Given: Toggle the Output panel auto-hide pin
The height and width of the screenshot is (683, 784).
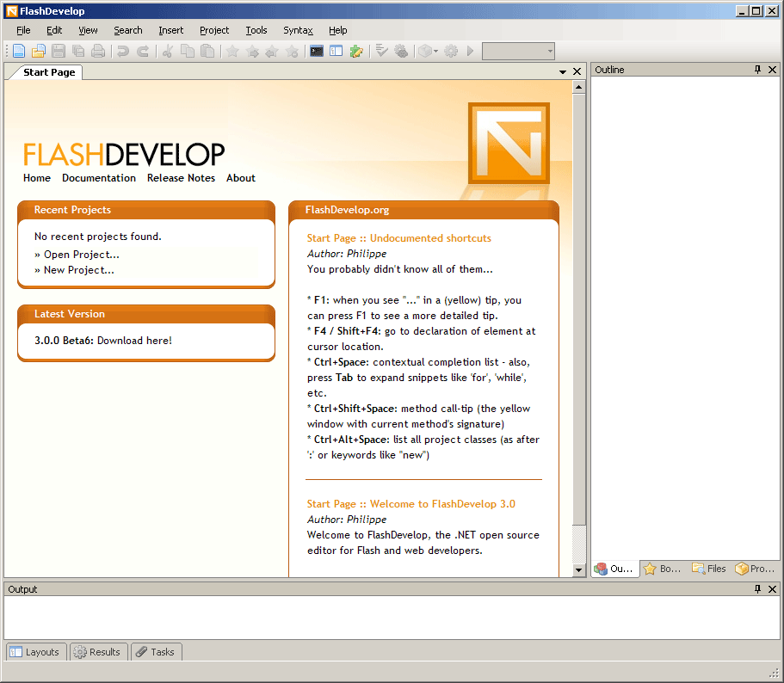Looking at the screenshot, I should pyautogui.click(x=757, y=589).
